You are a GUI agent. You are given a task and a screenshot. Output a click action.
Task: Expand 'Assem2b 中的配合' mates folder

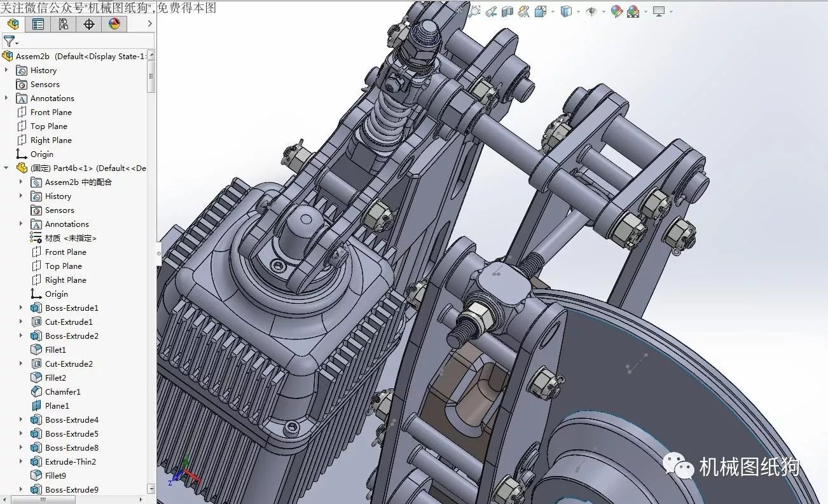click(22, 182)
